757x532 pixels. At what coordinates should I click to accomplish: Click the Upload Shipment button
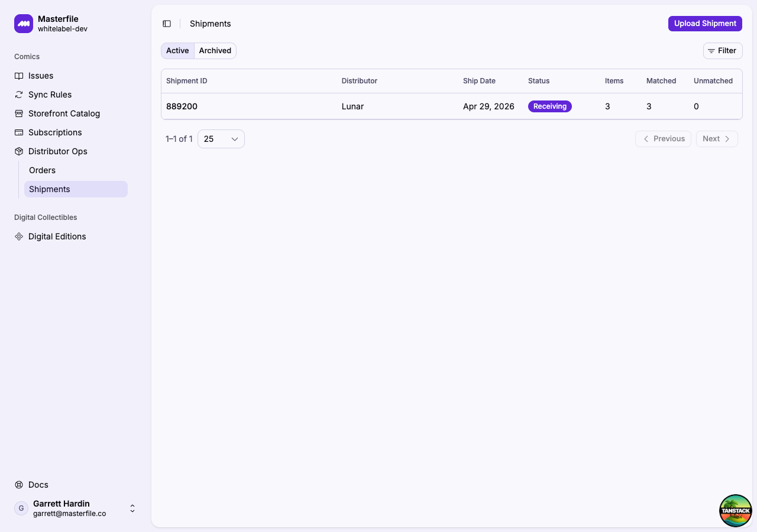705,24
